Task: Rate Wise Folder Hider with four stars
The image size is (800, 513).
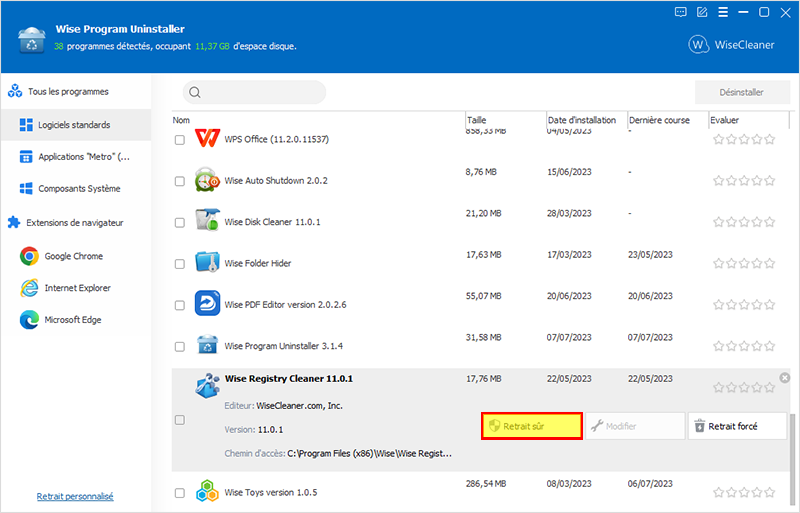Action: 757,263
